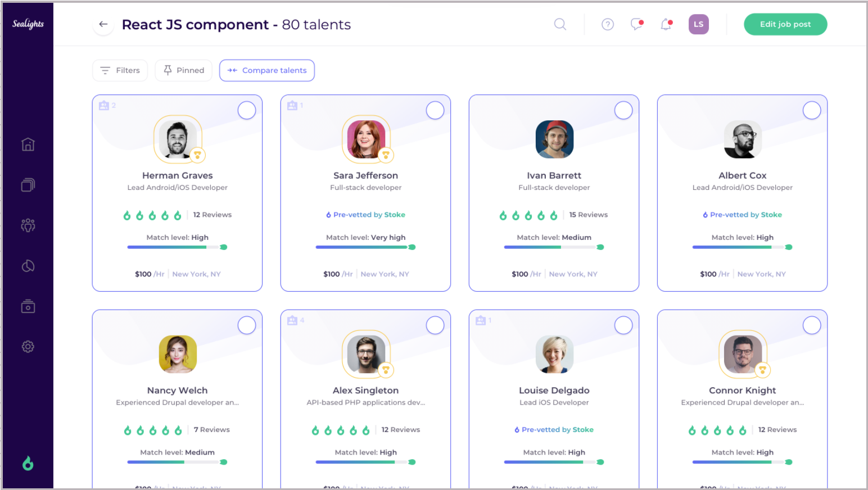The width and height of the screenshot is (868, 490).
Task: Select Sara Jefferson using the card checkbox circle
Action: [435, 110]
